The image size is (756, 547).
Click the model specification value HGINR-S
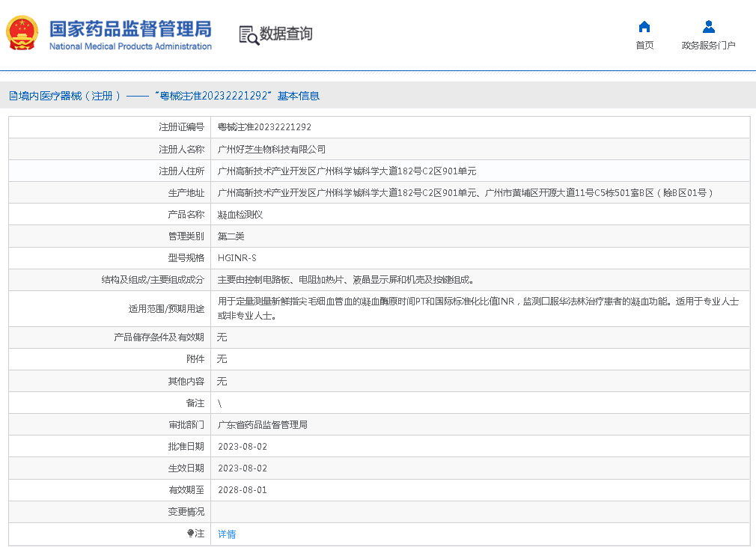pyautogui.click(x=237, y=258)
